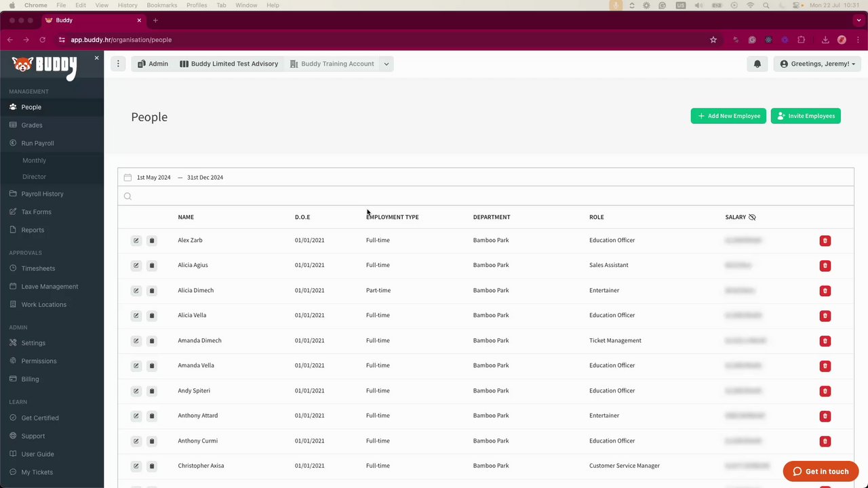Go to Grades in sidebar
868x488 pixels.
pyautogui.click(x=31, y=125)
